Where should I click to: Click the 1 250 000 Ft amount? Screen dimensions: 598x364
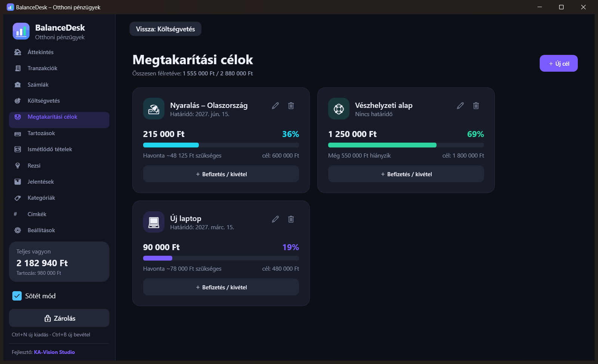pos(352,134)
